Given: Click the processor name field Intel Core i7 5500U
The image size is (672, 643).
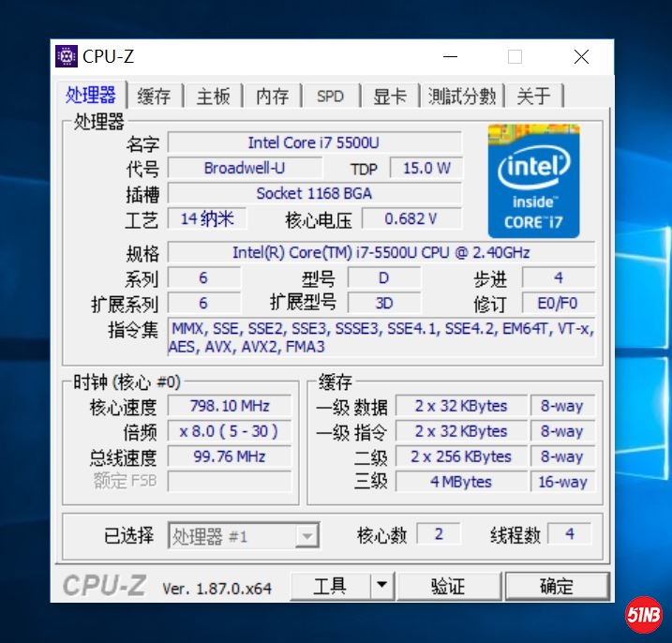Looking at the screenshot, I should coord(314,142).
